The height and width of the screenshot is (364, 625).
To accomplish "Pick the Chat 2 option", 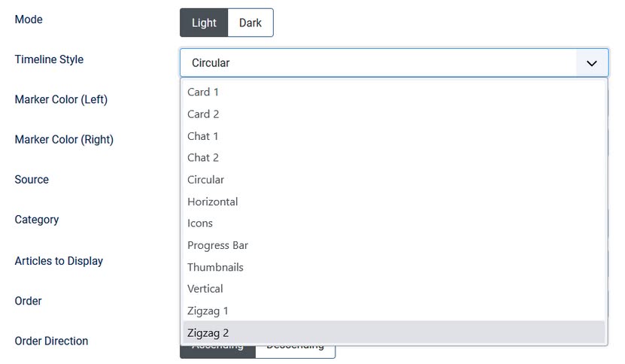I will 203,158.
